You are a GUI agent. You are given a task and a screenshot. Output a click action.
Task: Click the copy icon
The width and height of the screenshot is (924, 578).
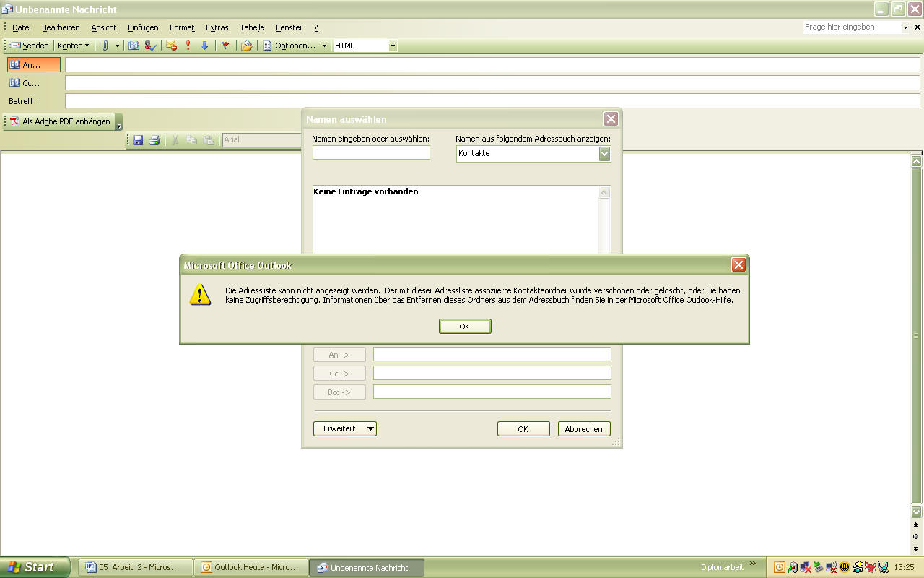coord(191,139)
